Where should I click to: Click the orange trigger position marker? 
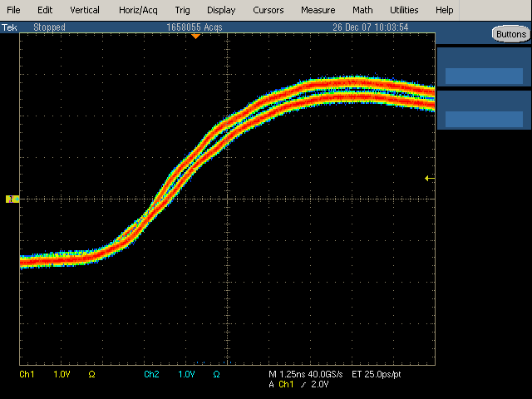tap(196, 37)
